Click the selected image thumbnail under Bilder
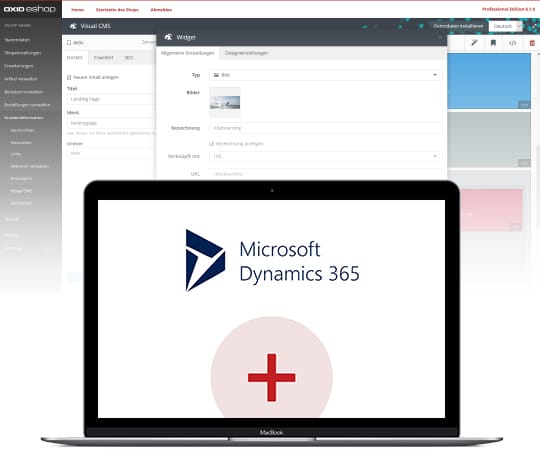This screenshot has height=460, width=540. tap(225, 102)
